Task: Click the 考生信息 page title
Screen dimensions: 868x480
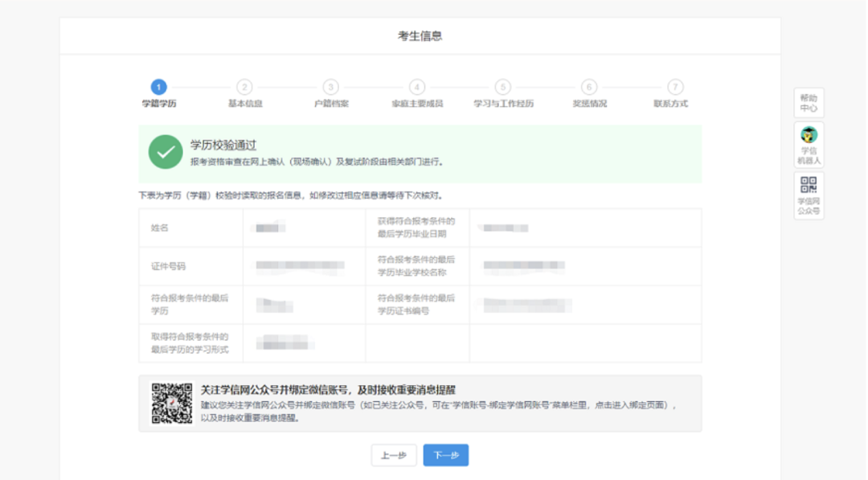Action: [420, 36]
